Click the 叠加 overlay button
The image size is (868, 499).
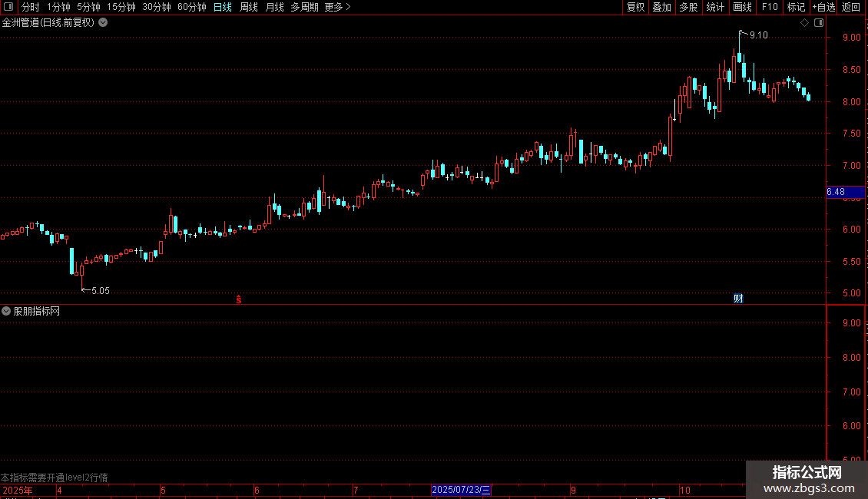pyautogui.click(x=662, y=7)
